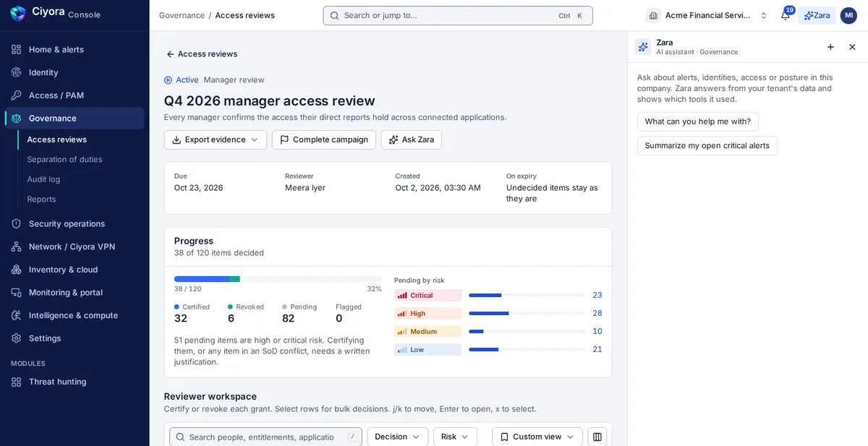Click the Revoked count 6
868x446 pixels.
coord(231,318)
